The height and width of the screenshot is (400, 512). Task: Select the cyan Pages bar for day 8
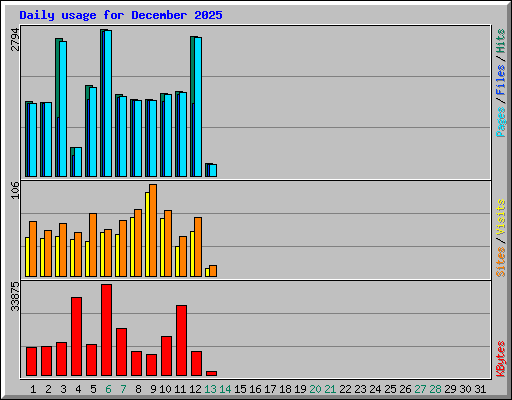(x=138, y=138)
